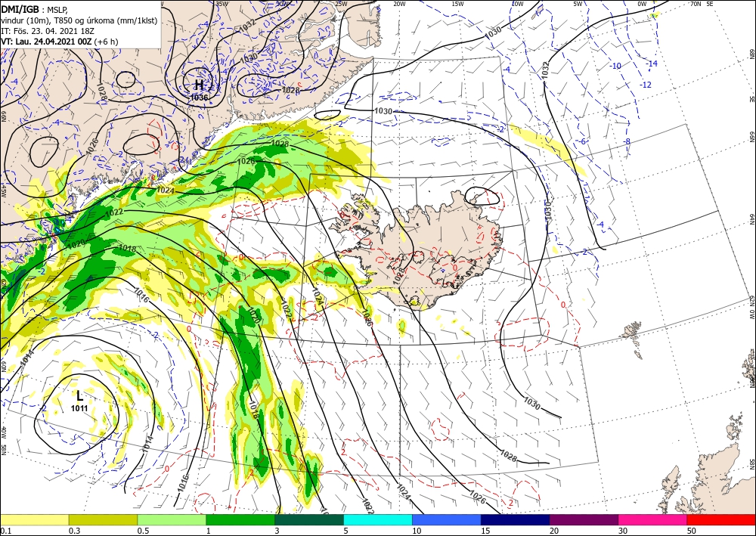Pick the dark green 3–5 legend swatch
This screenshot has height=536, width=756.
tap(309, 519)
